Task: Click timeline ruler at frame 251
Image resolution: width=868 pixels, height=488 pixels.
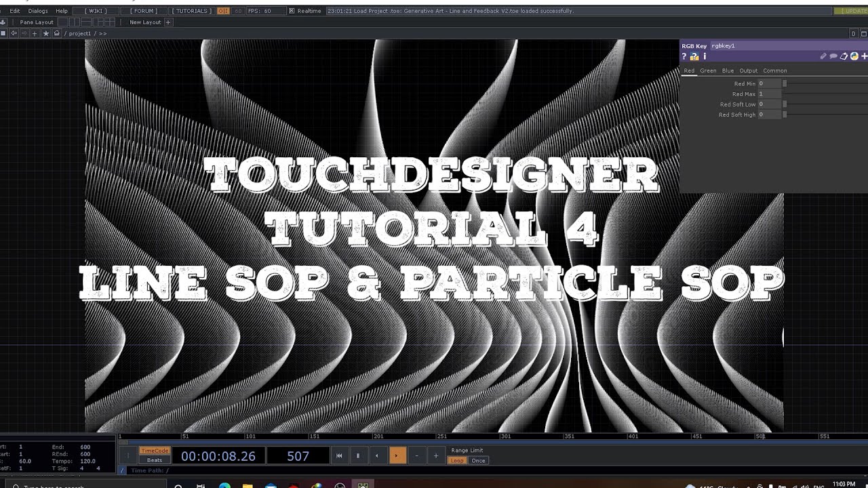Action: click(442, 436)
